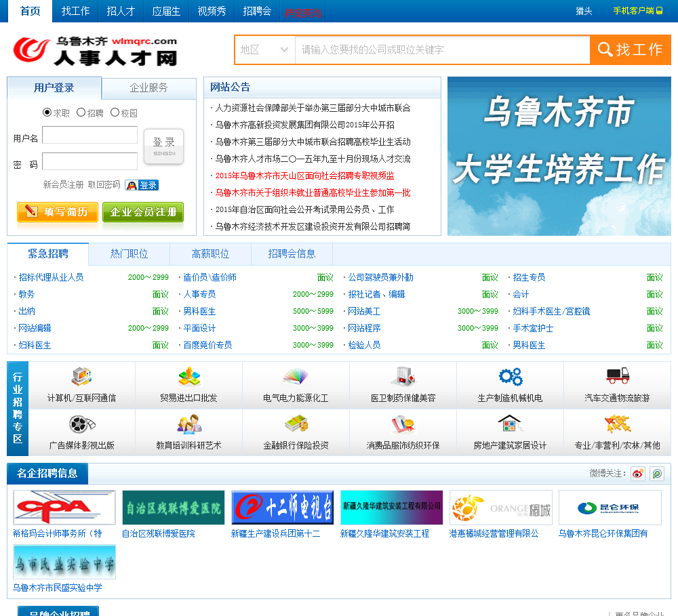
Task: Open the 贸易进出口批发 industry icon
Action: pos(189,377)
